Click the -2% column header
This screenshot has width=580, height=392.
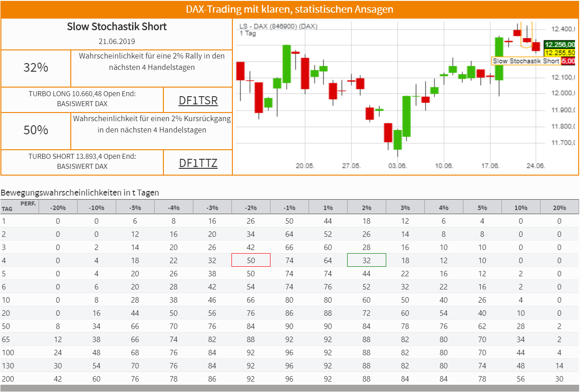point(251,208)
